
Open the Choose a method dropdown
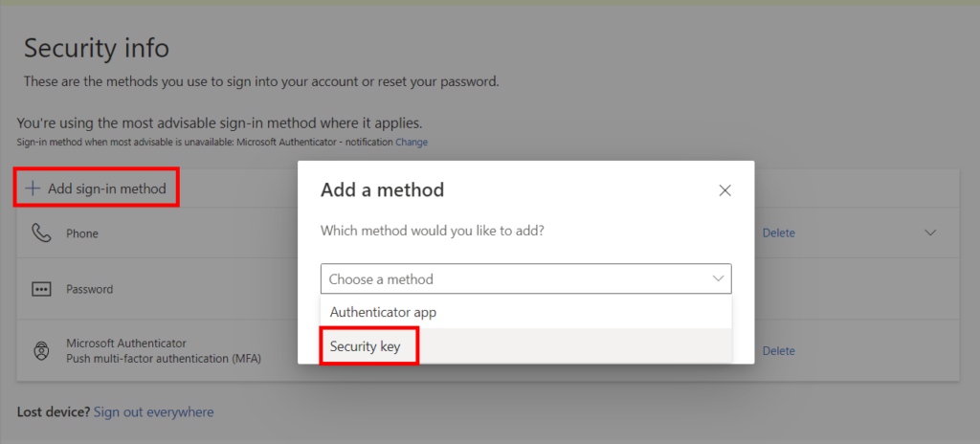525,278
